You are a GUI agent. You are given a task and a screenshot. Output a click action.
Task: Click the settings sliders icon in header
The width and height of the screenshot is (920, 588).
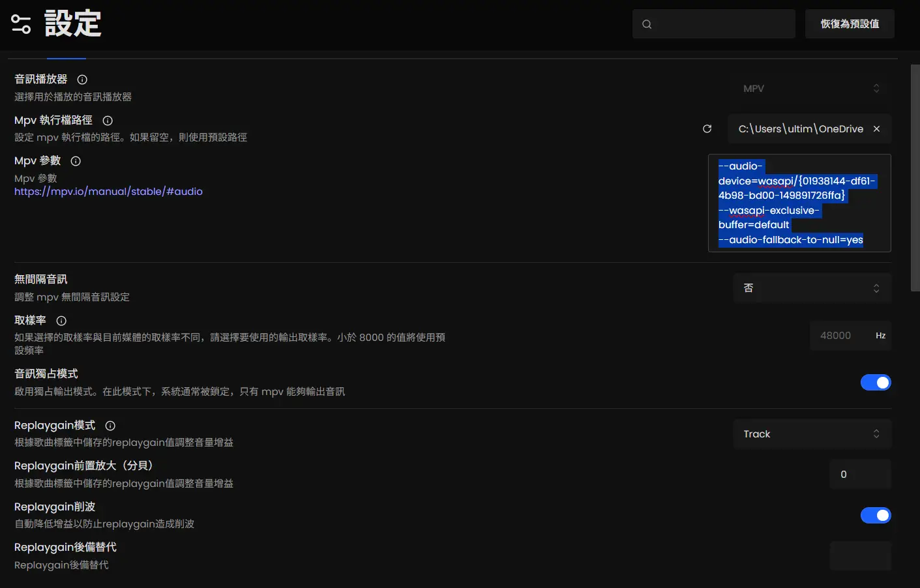pyautogui.click(x=21, y=24)
